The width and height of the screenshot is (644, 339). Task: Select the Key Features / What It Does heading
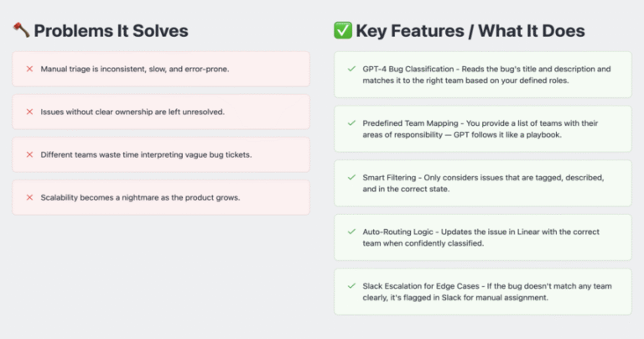pyautogui.click(x=470, y=31)
